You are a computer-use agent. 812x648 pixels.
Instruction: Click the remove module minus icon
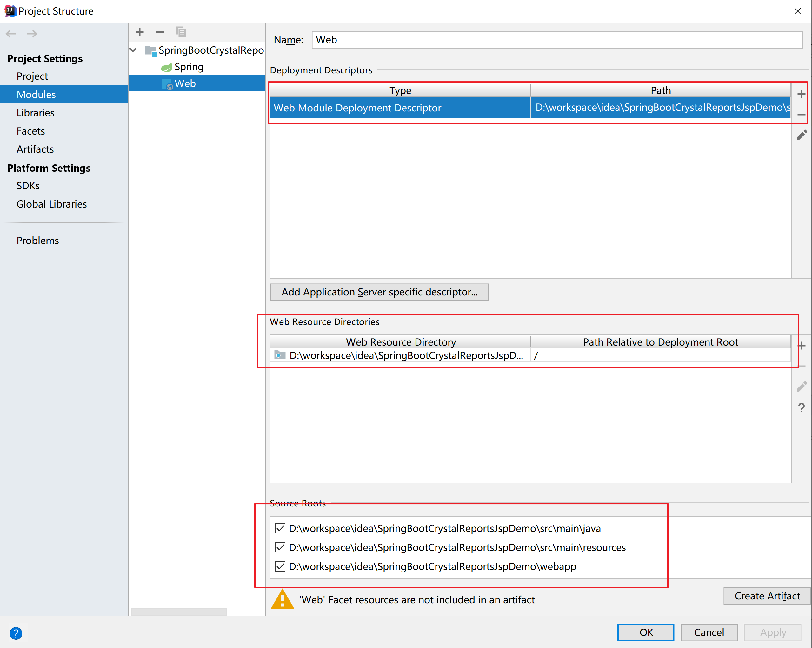click(160, 32)
